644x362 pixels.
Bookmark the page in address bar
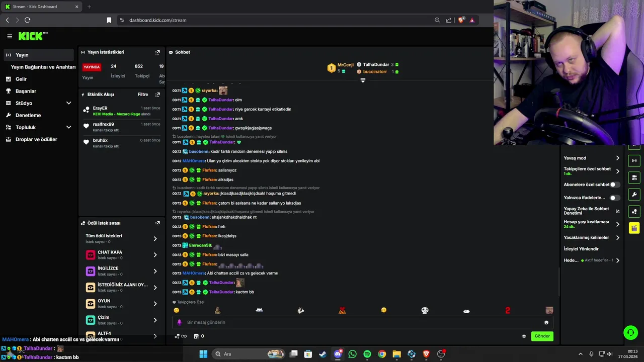(x=109, y=20)
